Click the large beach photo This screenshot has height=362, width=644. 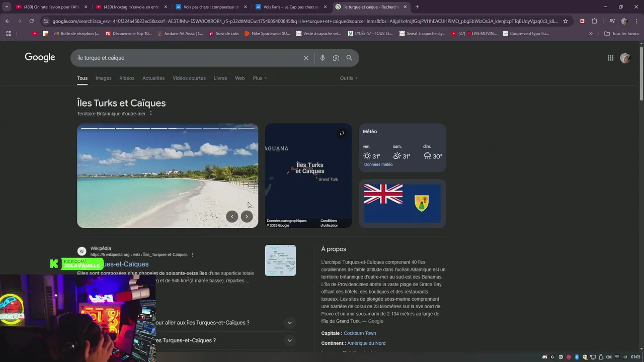[x=168, y=176]
